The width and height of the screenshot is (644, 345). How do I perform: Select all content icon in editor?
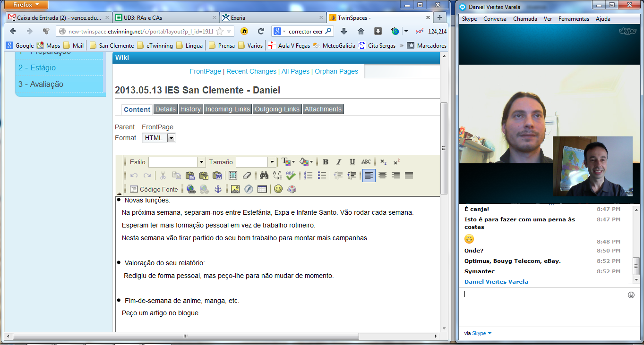pos(233,176)
